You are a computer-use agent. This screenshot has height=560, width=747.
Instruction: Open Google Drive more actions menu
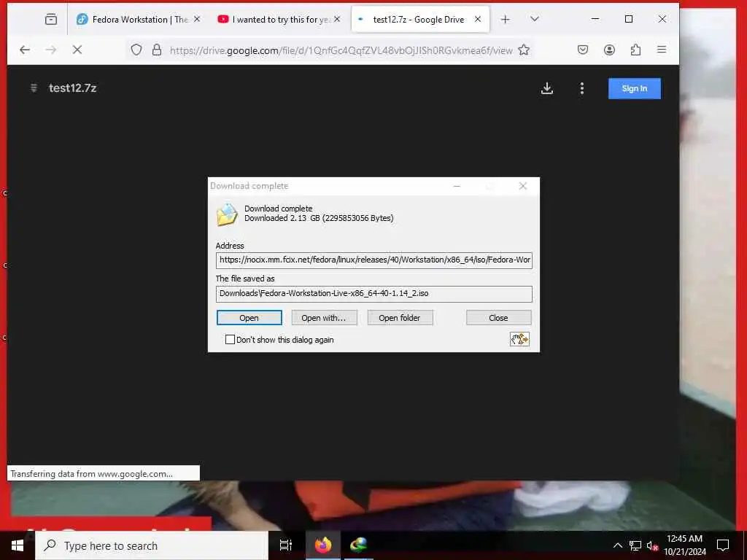click(581, 88)
